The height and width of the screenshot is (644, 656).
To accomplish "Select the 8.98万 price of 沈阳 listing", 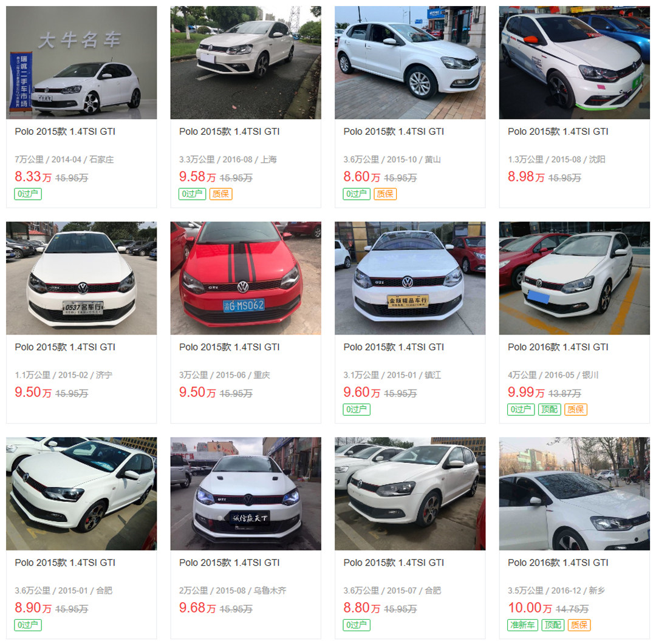I will click(526, 177).
